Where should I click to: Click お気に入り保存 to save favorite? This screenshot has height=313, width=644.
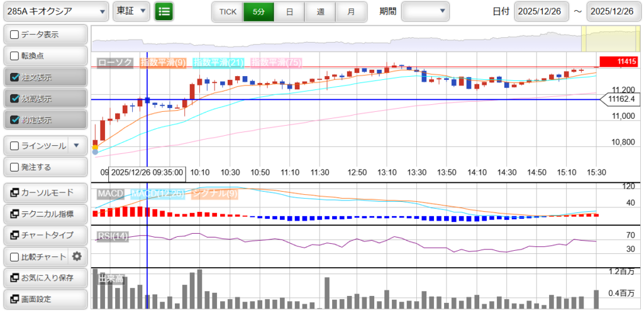[45, 278]
